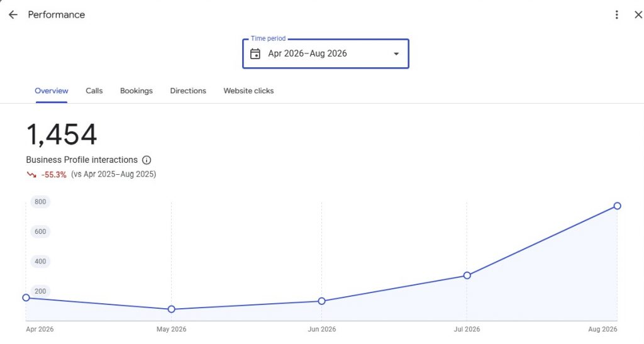Click the May 2026 x-axis label
This screenshot has width=644, height=344.
coord(171,330)
